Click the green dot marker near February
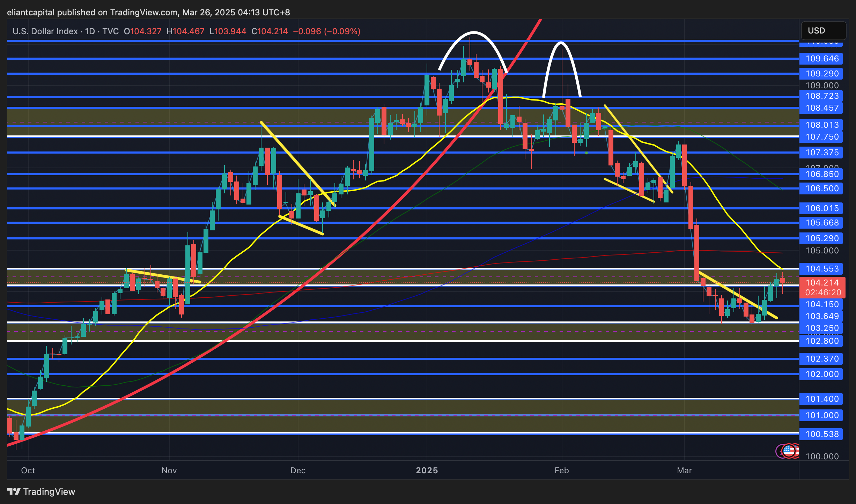The image size is (856, 504). 586,153
